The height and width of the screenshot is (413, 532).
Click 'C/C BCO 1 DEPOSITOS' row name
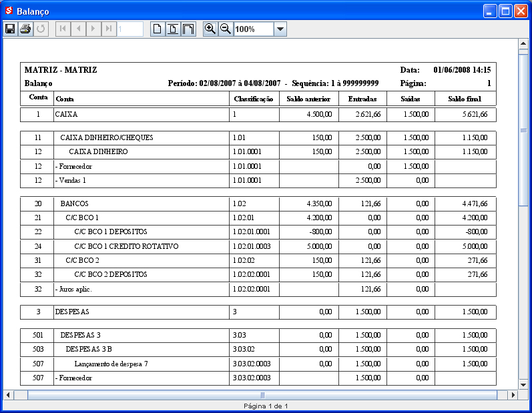(111, 232)
